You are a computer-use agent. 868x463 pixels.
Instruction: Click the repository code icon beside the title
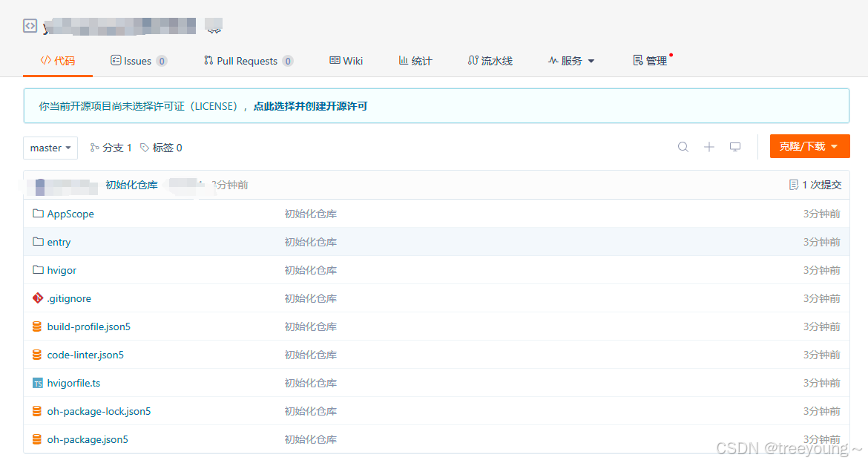tap(30, 25)
